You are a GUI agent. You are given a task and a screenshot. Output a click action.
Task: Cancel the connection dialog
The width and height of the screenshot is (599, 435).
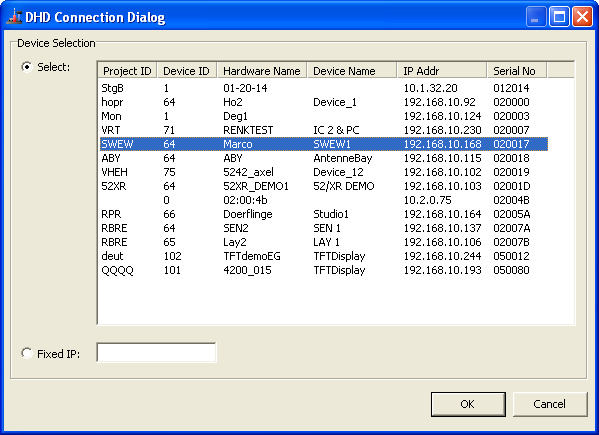pyautogui.click(x=549, y=404)
